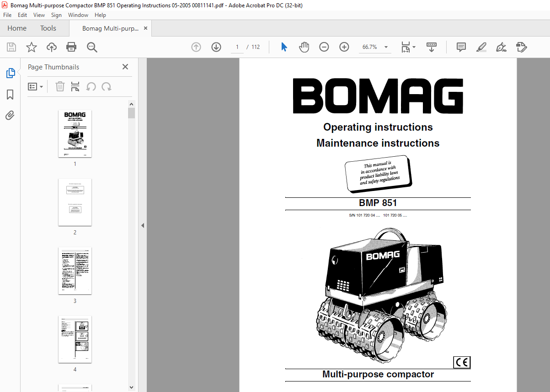Image resolution: width=550 pixels, height=392 pixels.
Task: Select page 3 thumbnail
Action: tap(75, 271)
